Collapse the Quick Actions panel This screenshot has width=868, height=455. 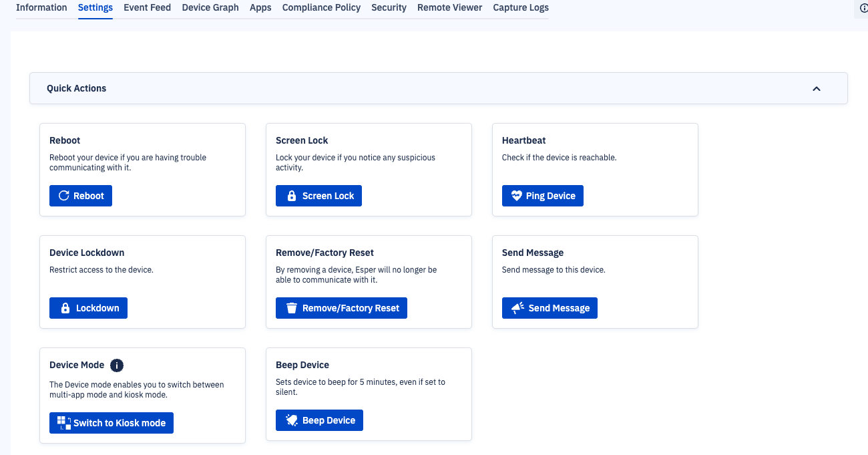pos(816,88)
